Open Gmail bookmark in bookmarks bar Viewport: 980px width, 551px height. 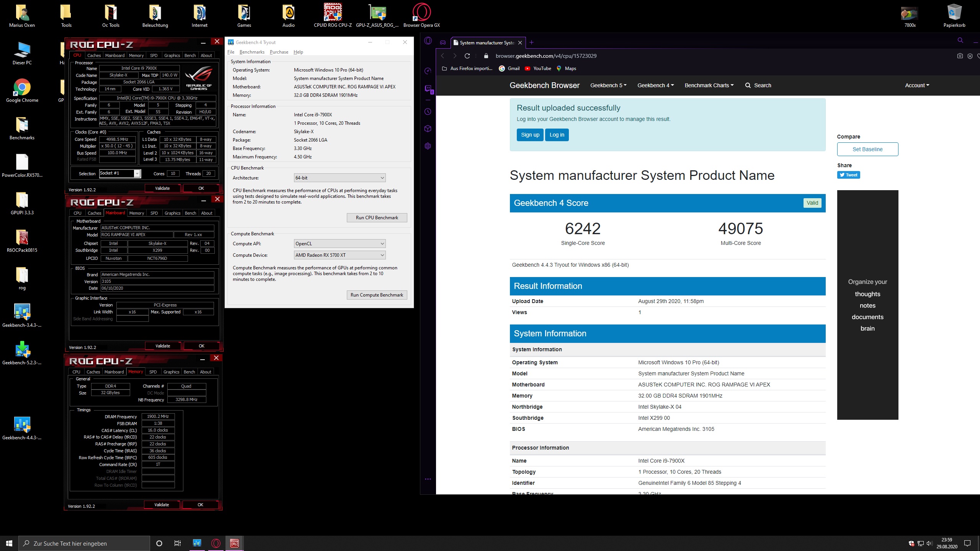509,68
